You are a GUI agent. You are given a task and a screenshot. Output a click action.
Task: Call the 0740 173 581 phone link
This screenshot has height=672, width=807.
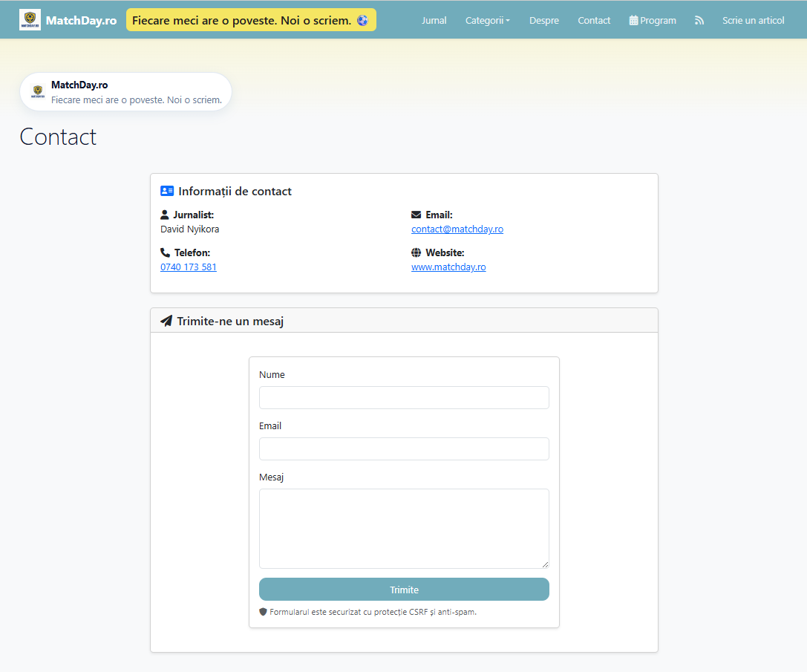(x=189, y=267)
